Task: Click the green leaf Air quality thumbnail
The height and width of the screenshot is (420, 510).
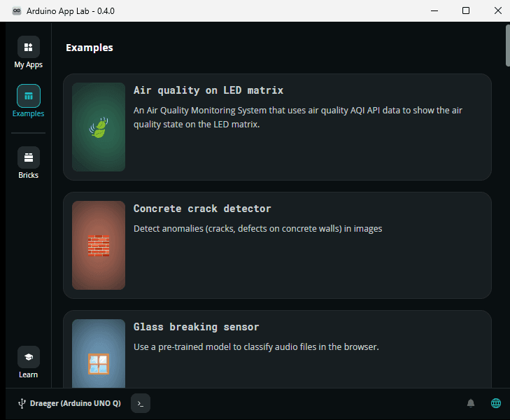Action: [99, 127]
